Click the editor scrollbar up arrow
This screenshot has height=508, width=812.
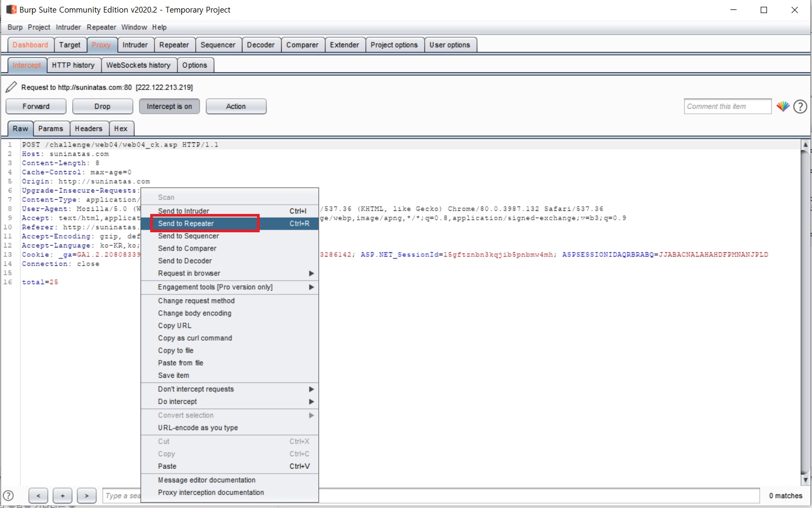point(805,144)
